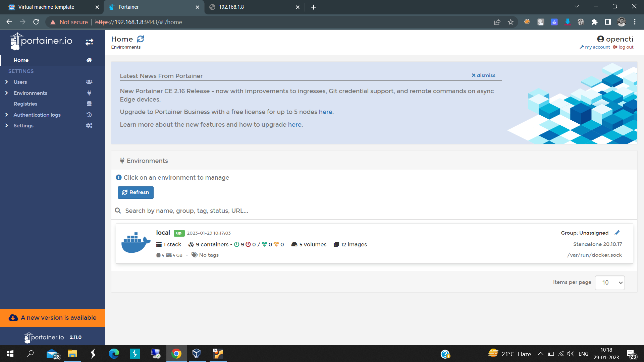Select Home in the sidebar
This screenshot has height=362, width=644.
point(21,60)
